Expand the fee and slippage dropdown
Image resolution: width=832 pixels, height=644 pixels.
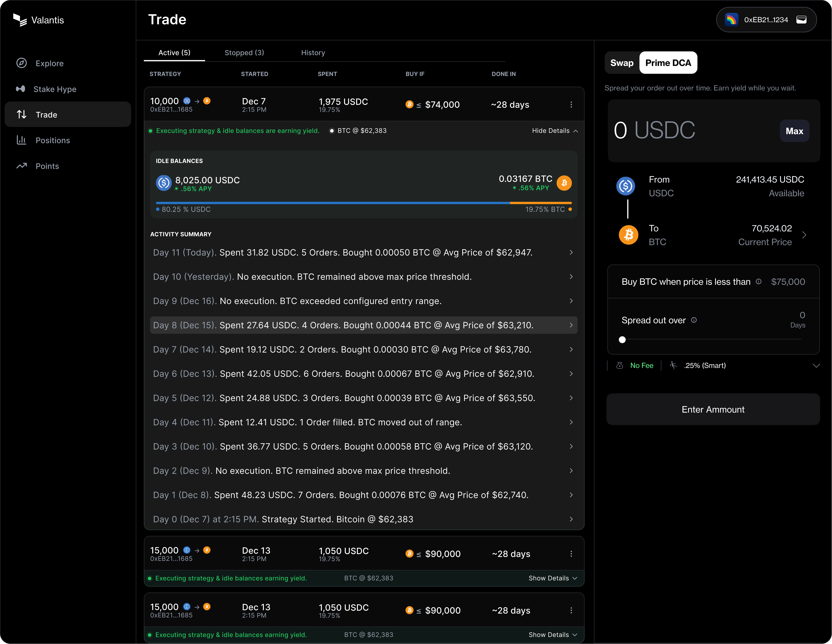click(x=816, y=366)
